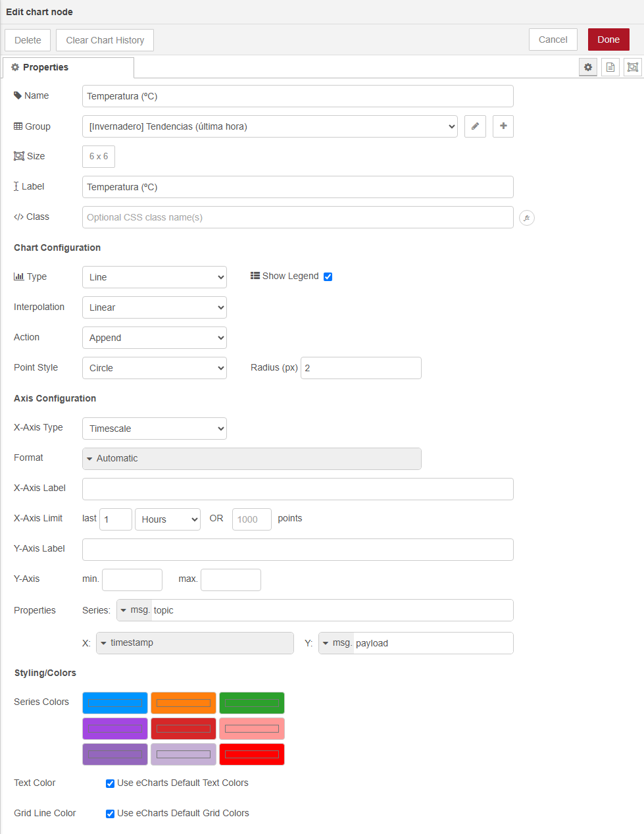
Task: Click the X-Axis Limit last value field
Action: 116,519
